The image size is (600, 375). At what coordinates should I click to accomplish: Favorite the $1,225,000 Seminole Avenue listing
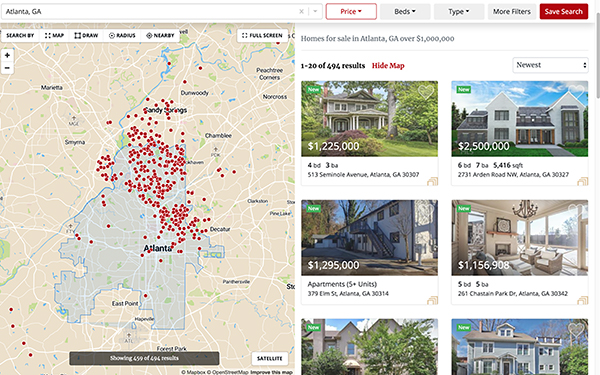(426, 91)
